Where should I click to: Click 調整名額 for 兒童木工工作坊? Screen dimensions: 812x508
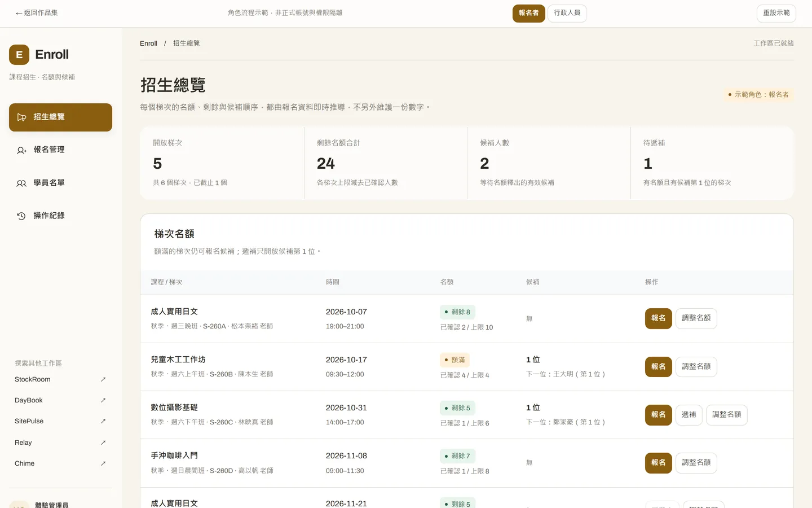(x=696, y=367)
